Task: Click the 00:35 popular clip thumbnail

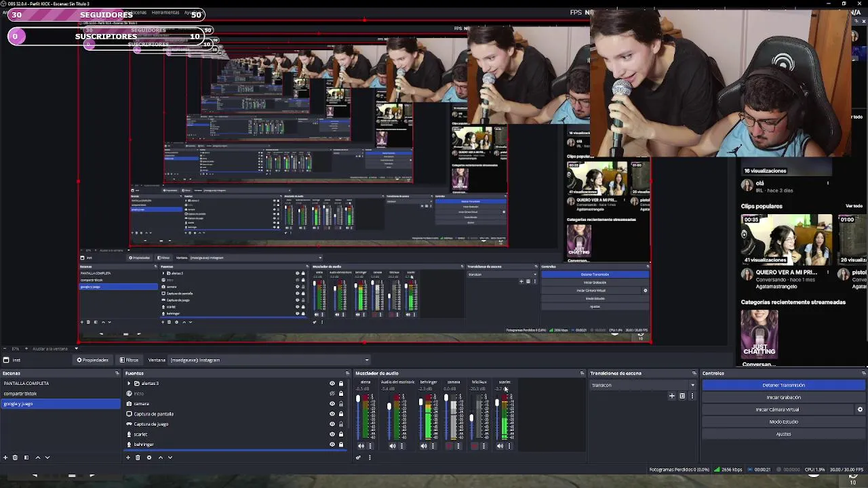Action: pos(787,239)
